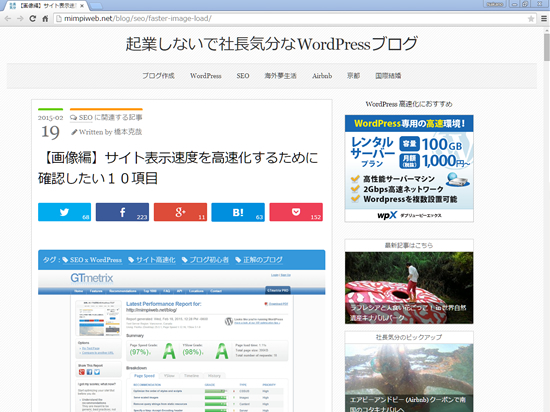Screen dimensions: 550x412
Task: Open the Airbnb coupon pickup article thumbnail
Action: coord(409,378)
